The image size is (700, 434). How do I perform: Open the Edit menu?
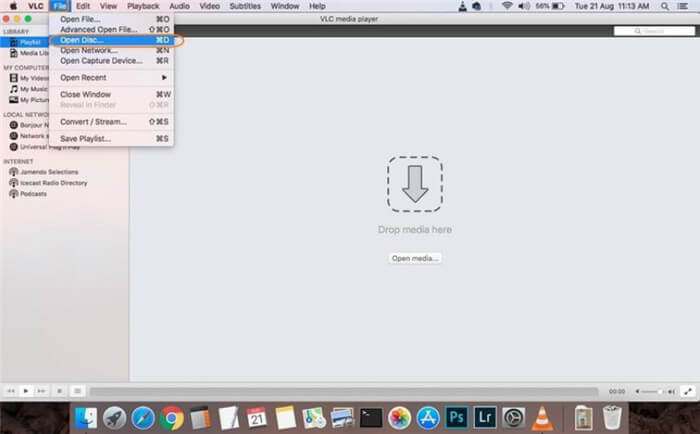point(83,6)
